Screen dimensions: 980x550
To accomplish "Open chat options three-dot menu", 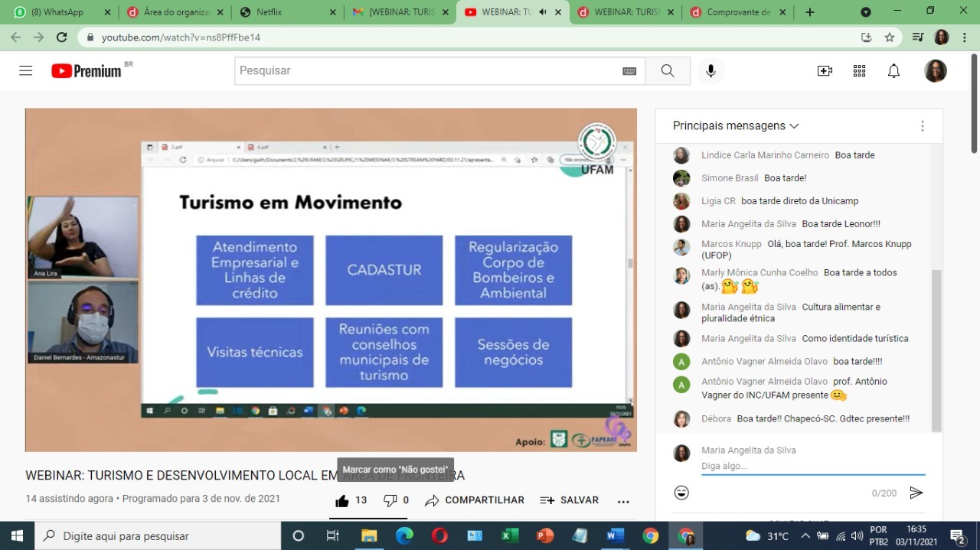I will click(x=922, y=125).
